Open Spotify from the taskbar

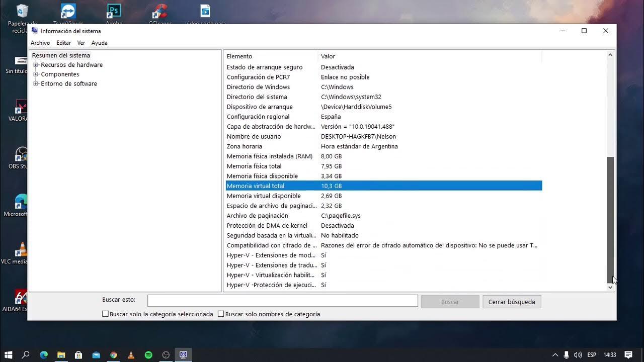pos(148,354)
